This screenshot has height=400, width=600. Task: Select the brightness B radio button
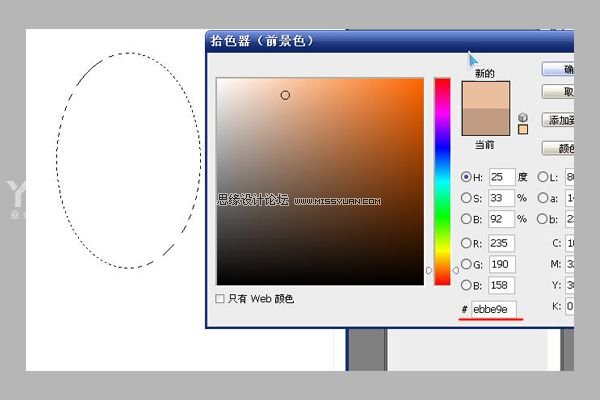466,219
